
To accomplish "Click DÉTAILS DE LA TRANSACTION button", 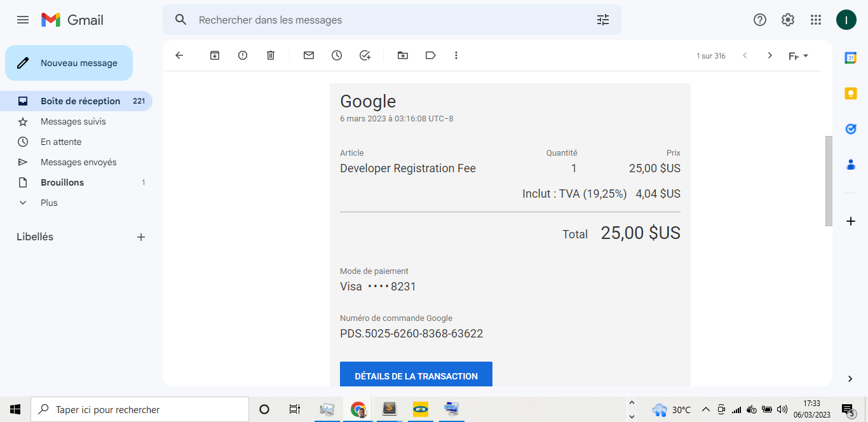I will (416, 376).
